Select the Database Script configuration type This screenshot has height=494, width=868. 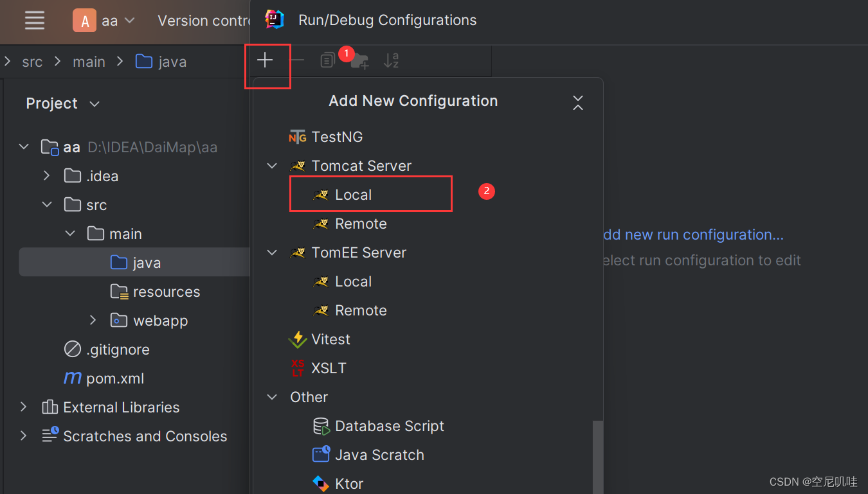click(x=389, y=426)
